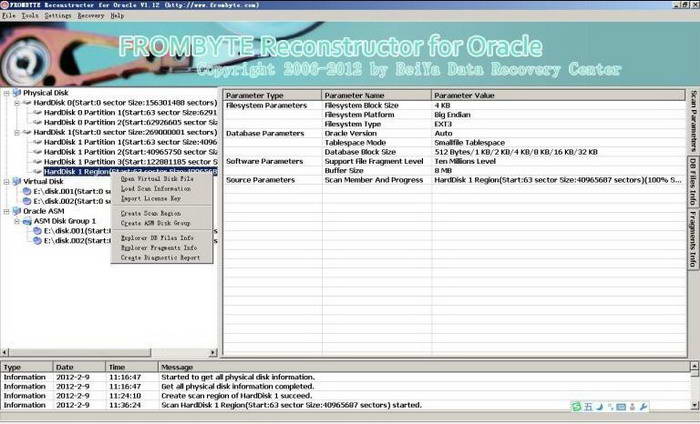Click the ASM Disk Group 1 icon

[27, 221]
